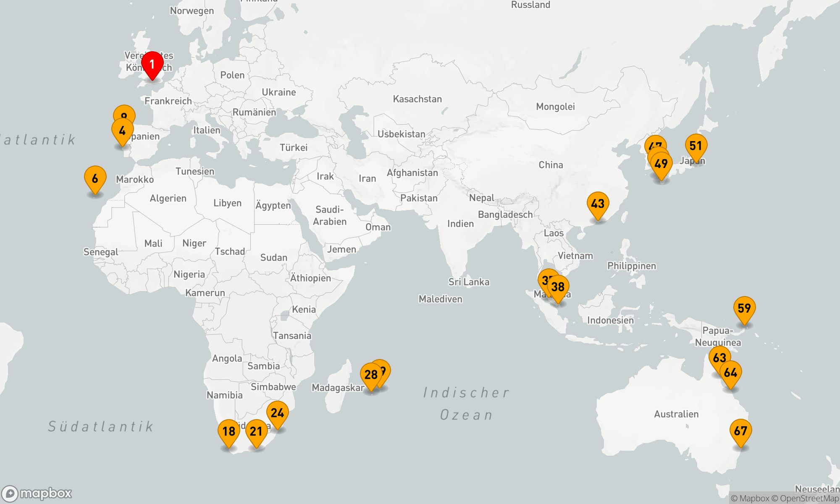This screenshot has height=504, width=840.
Task: Select map marker 21 in South Africa
Action: tap(256, 432)
